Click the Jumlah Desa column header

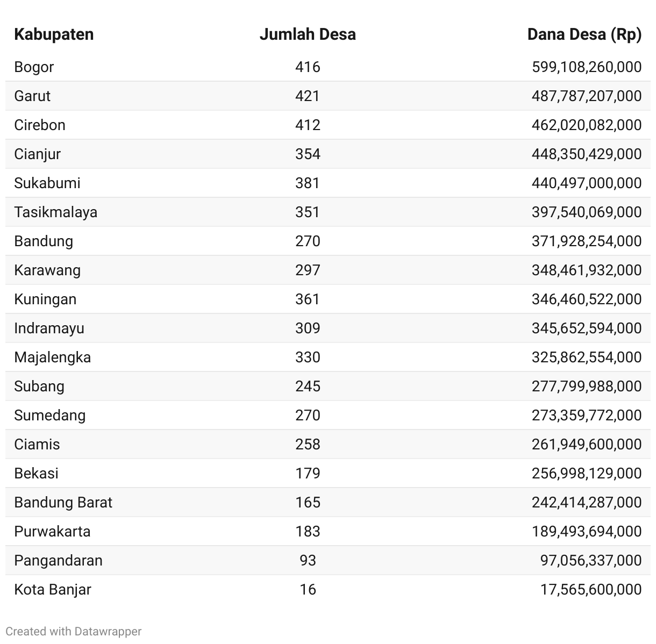point(308,34)
